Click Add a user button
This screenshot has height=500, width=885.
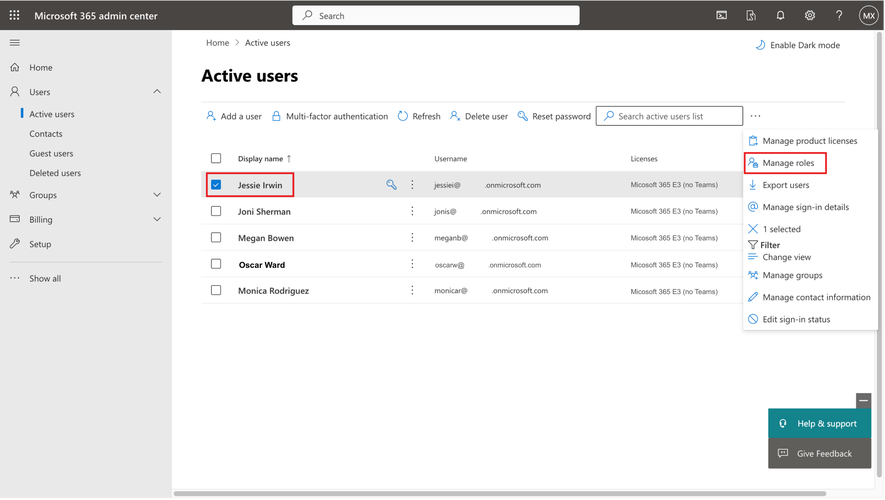coord(234,116)
